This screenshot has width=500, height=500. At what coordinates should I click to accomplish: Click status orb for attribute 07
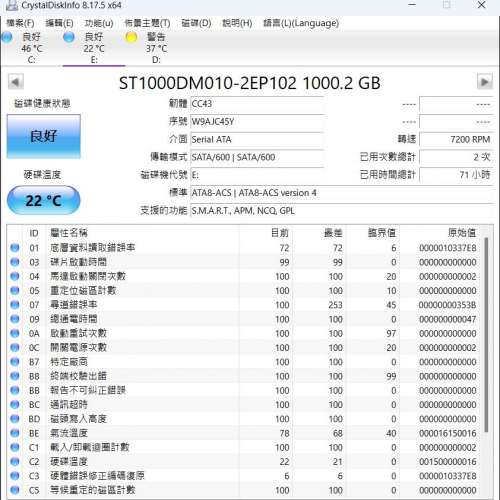pyautogui.click(x=15, y=305)
